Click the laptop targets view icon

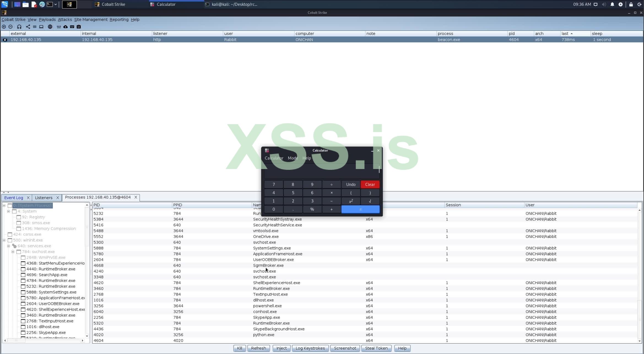[41, 27]
